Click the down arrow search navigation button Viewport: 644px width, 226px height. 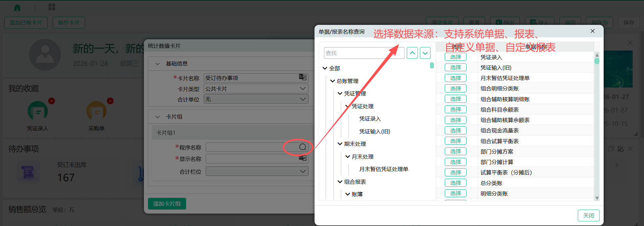pos(425,53)
